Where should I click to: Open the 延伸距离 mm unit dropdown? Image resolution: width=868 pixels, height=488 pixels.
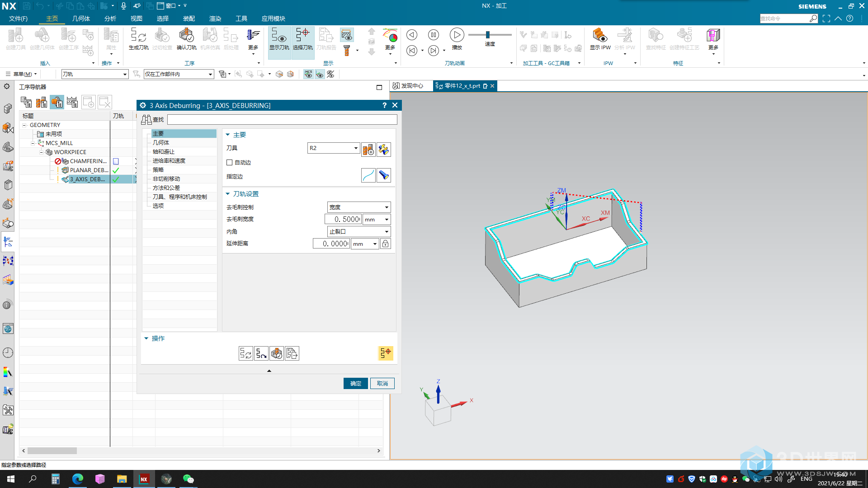(x=365, y=244)
